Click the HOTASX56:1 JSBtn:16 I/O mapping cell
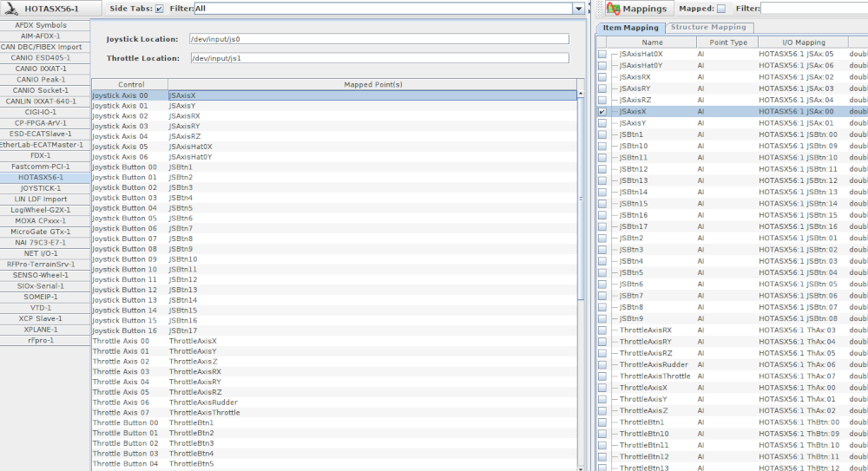Screen dimensions: 868x471 tap(803, 227)
